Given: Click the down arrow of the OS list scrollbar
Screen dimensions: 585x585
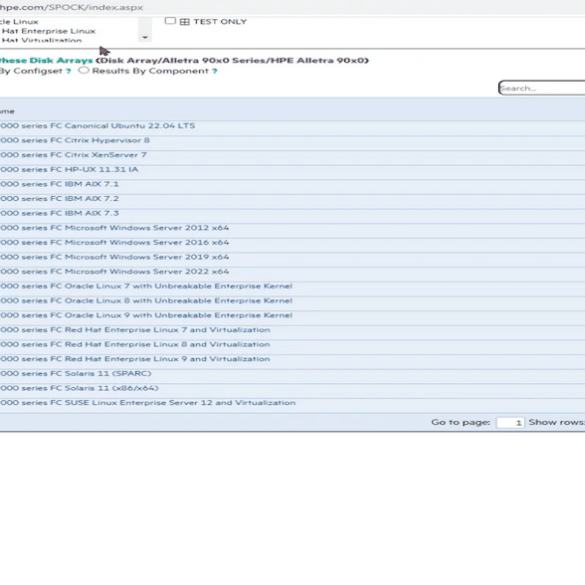Looking at the screenshot, I should point(145,37).
